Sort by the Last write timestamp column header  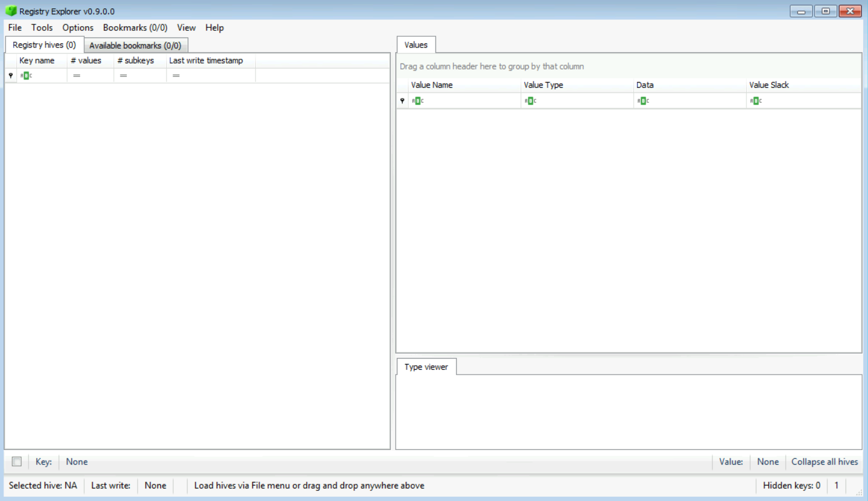211,61
